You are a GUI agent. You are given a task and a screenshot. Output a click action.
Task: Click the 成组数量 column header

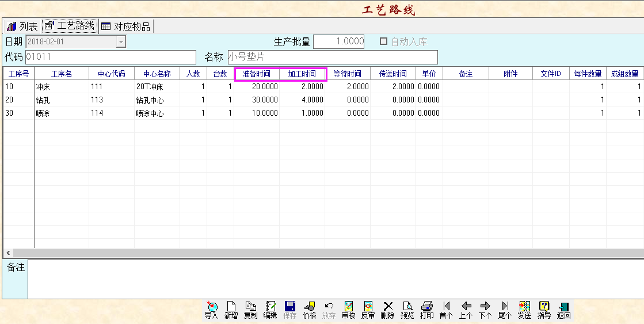tap(624, 74)
